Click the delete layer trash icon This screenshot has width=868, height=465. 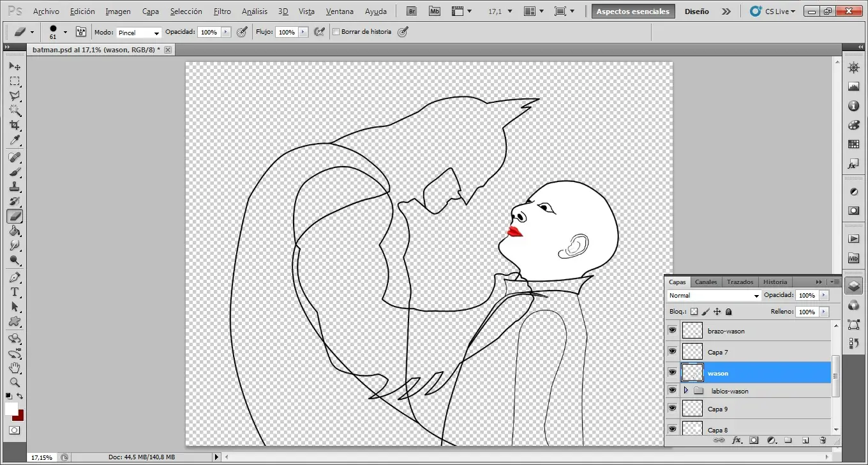pos(823,440)
